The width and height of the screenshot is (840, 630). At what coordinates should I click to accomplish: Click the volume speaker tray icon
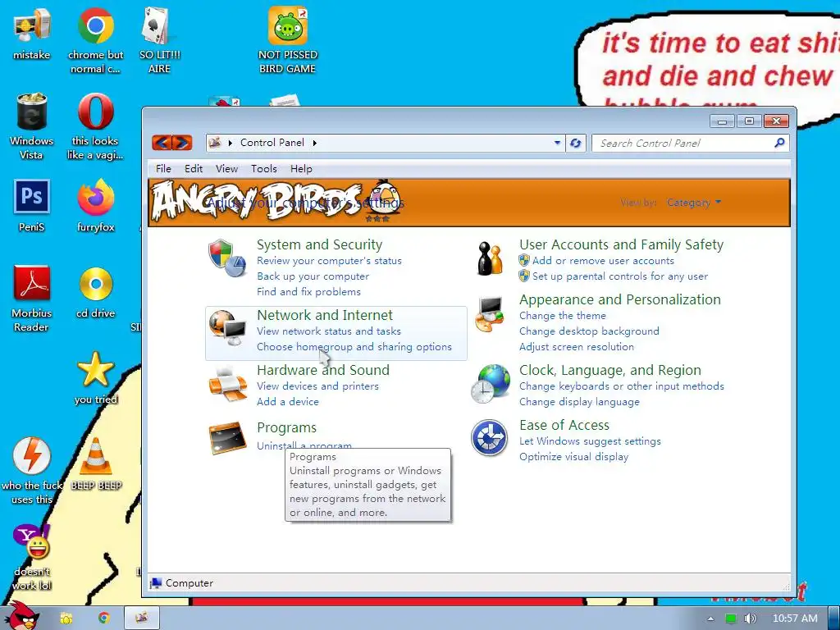point(750,619)
